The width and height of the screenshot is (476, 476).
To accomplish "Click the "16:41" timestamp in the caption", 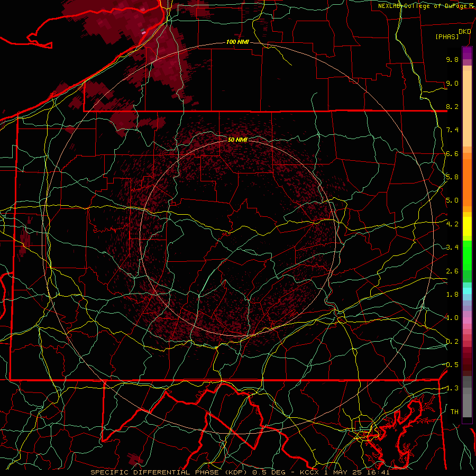I will tap(379, 472).
